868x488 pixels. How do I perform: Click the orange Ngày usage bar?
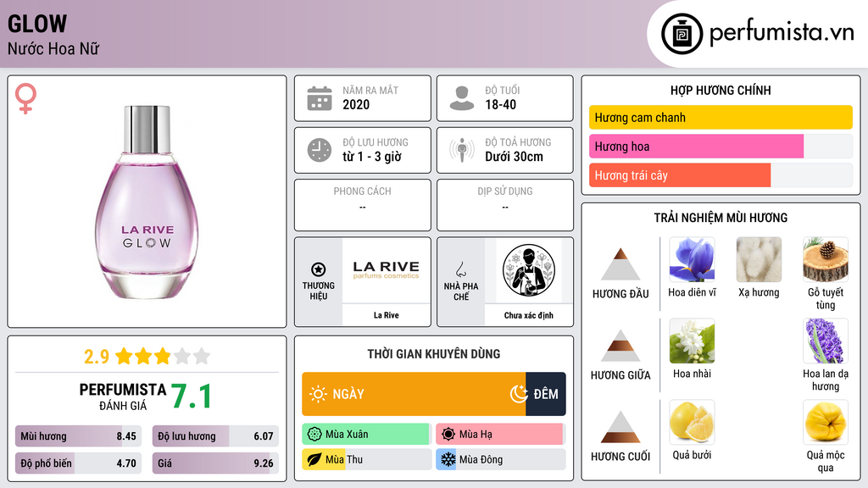[414, 394]
